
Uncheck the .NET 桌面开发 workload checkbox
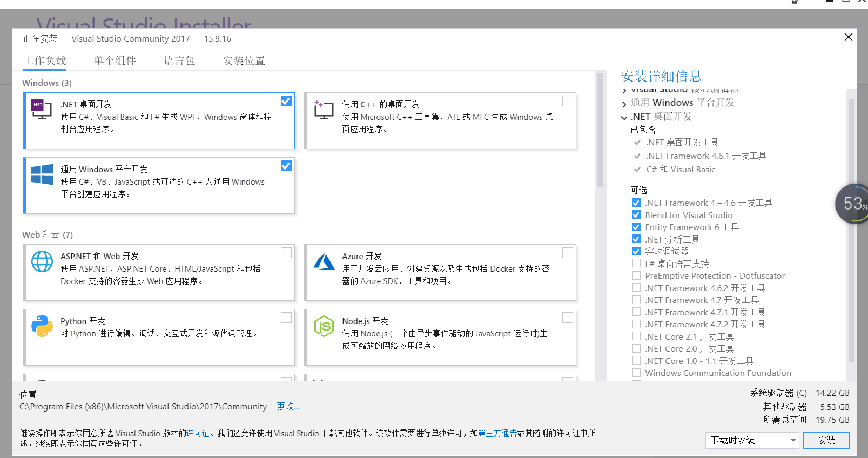(x=286, y=101)
